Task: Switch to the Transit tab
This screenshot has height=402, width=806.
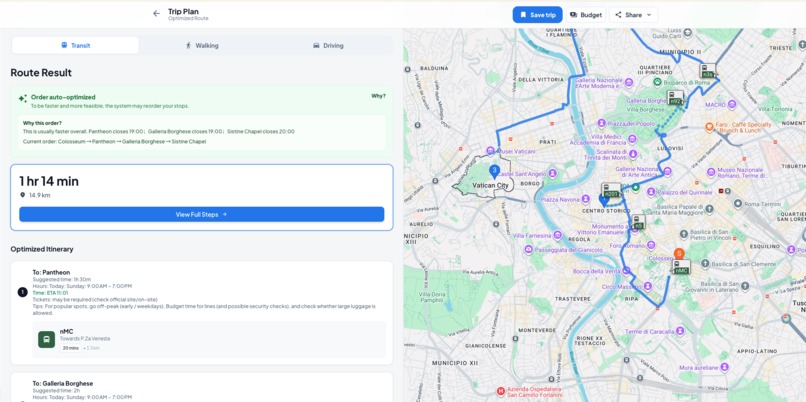Action: point(75,45)
